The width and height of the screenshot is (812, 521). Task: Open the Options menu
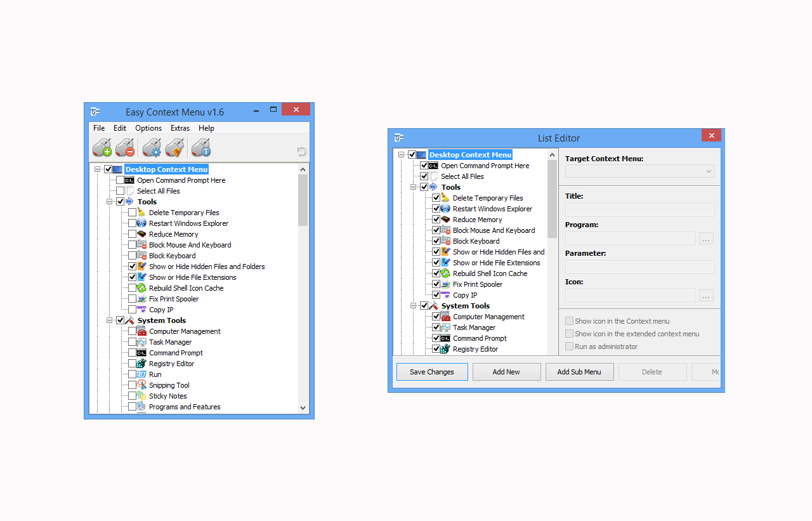[x=148, y=128]
